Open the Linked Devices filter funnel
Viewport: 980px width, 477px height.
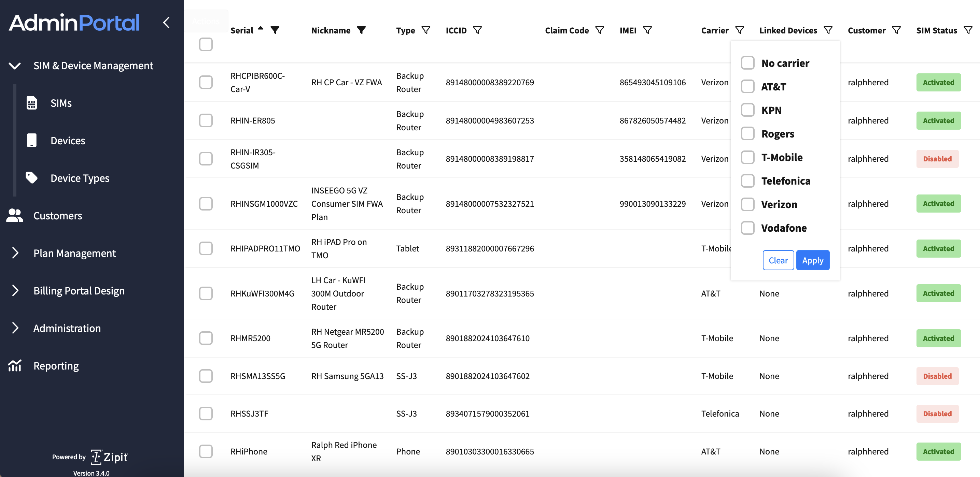(x=828, y=30)
